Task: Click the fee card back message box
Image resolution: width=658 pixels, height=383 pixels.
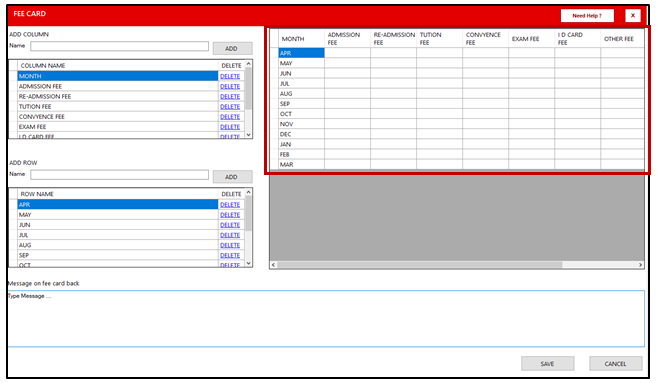Action: coord(326,319)
